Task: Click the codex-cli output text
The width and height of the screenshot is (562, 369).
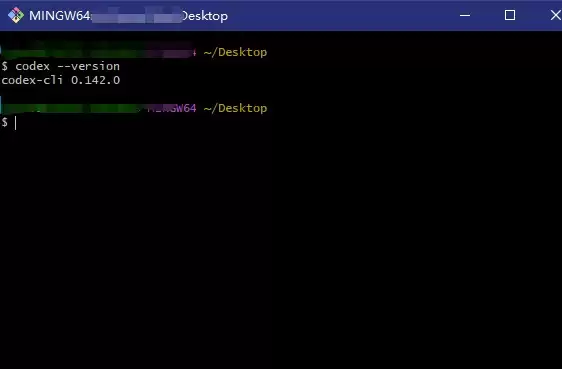Action: pyautogui.click(x=32, y=80)
